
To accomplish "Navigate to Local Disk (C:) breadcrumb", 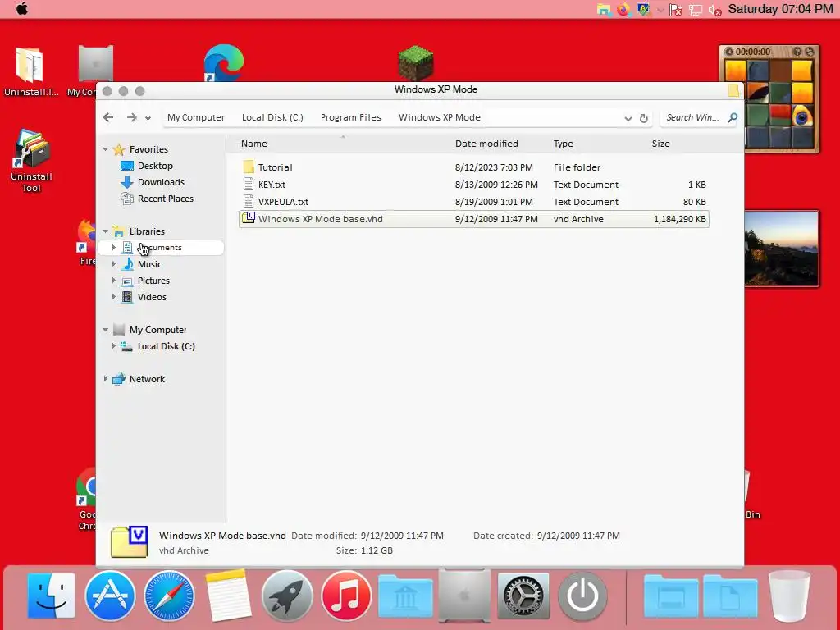I will tap(272, 117).
